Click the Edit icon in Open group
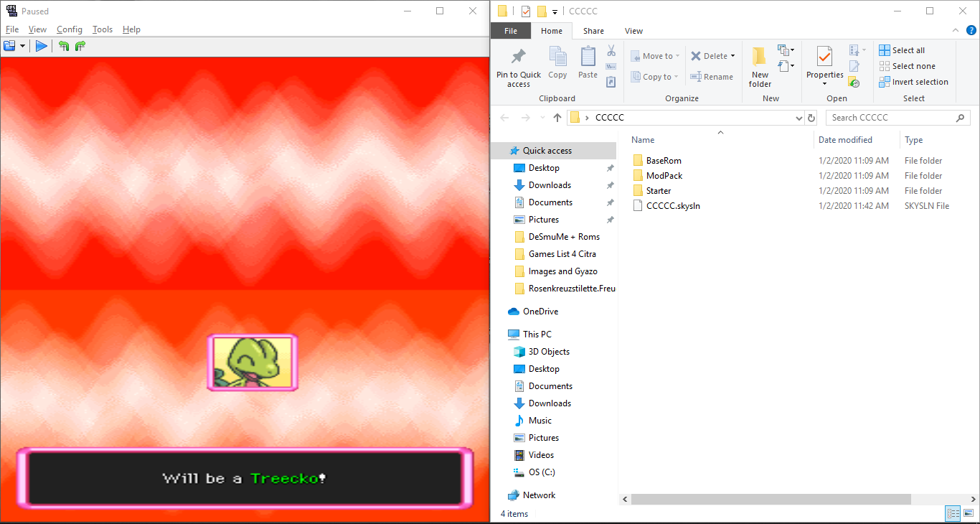 coord(854,66)
